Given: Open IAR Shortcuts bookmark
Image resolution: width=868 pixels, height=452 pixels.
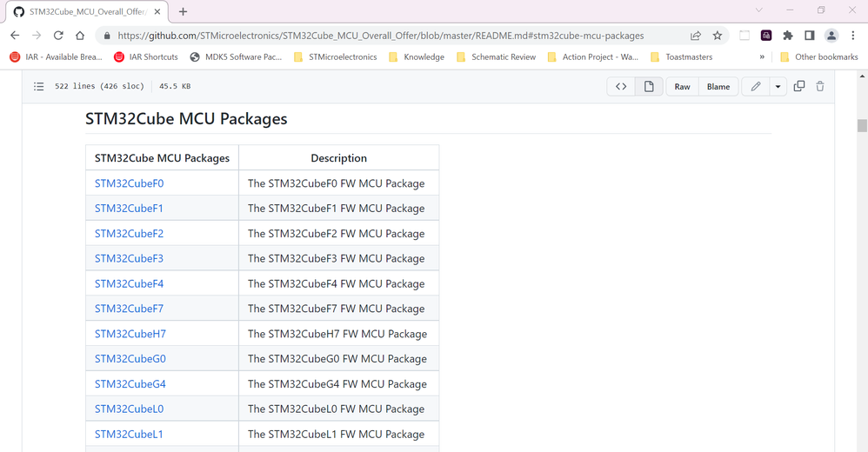Looking at the screenshot, I should pyautogui.click(x=146, y=57).
